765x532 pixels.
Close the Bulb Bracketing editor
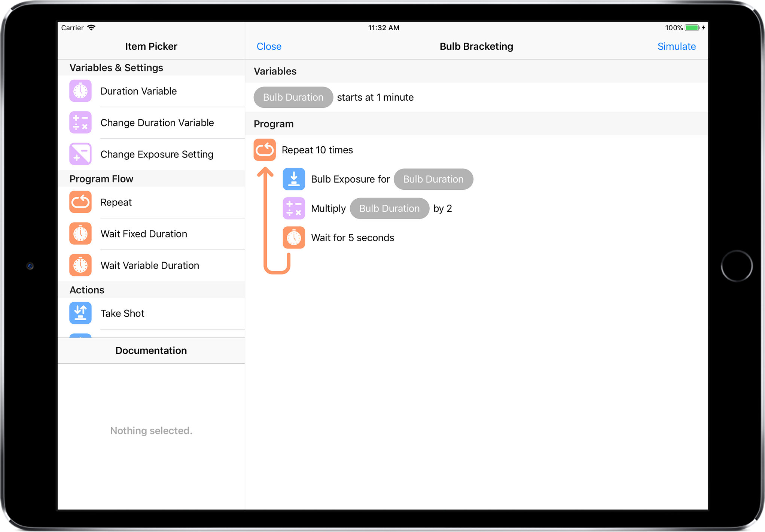(x=269, y=46)
